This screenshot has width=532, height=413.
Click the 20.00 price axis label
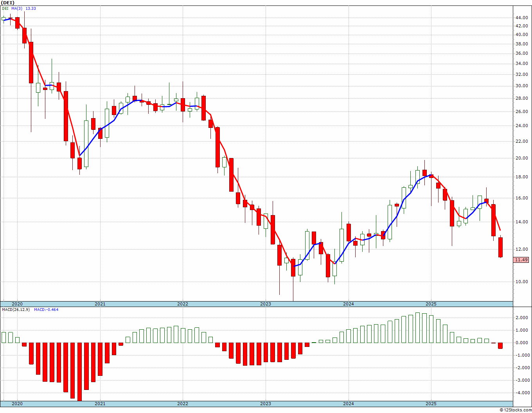pyautogui.click(x=521, y=158)
